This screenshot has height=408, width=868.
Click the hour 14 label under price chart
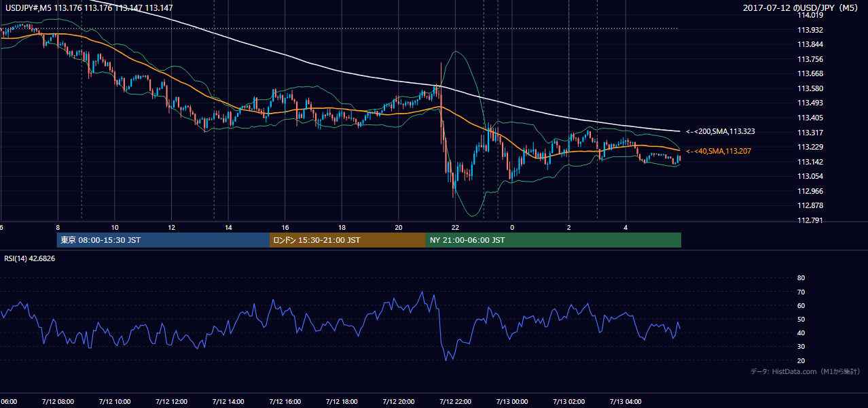point(228,227)
